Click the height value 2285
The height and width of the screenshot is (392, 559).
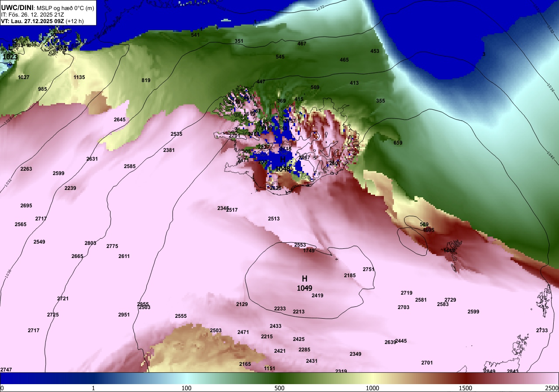[304, 350]
